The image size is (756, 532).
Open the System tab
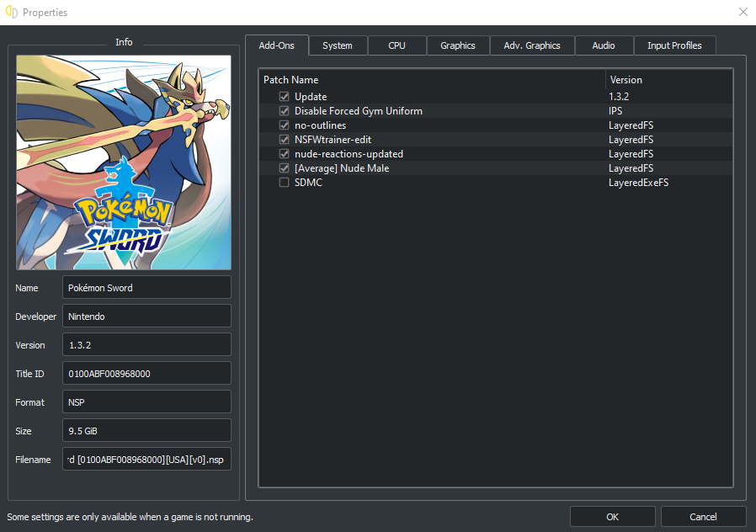(338, 45)
